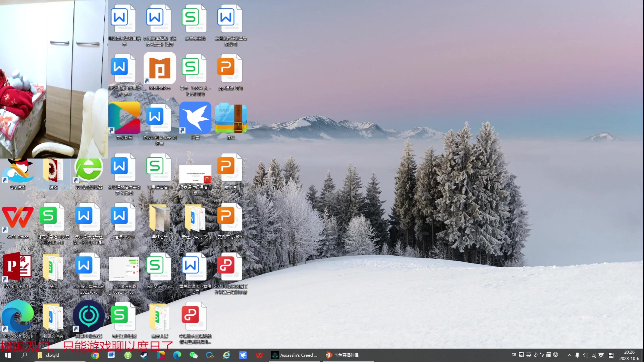The width and height of the screenshot is (644, 362).
Task: Open the IME settings gear in taskbar
Action: 555,355
